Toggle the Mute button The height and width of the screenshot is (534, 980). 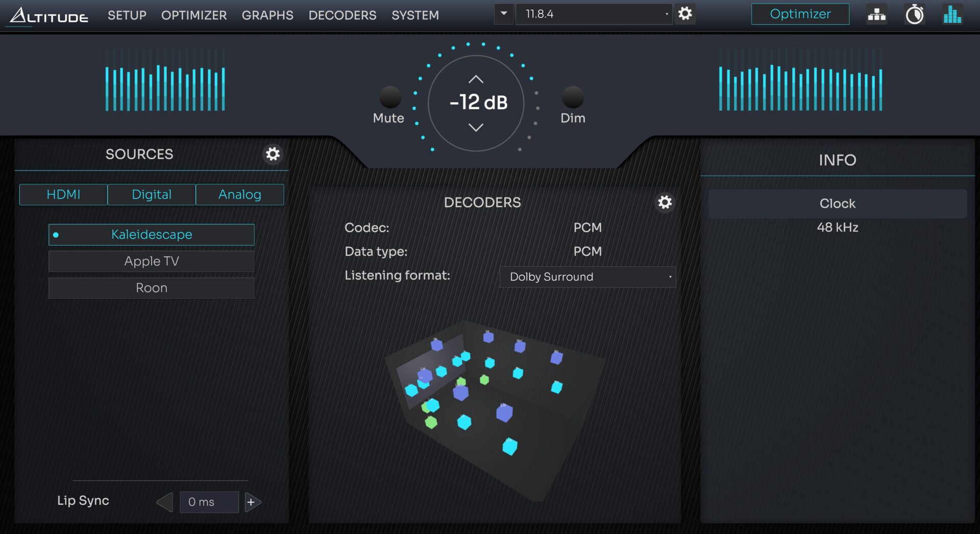390,97
